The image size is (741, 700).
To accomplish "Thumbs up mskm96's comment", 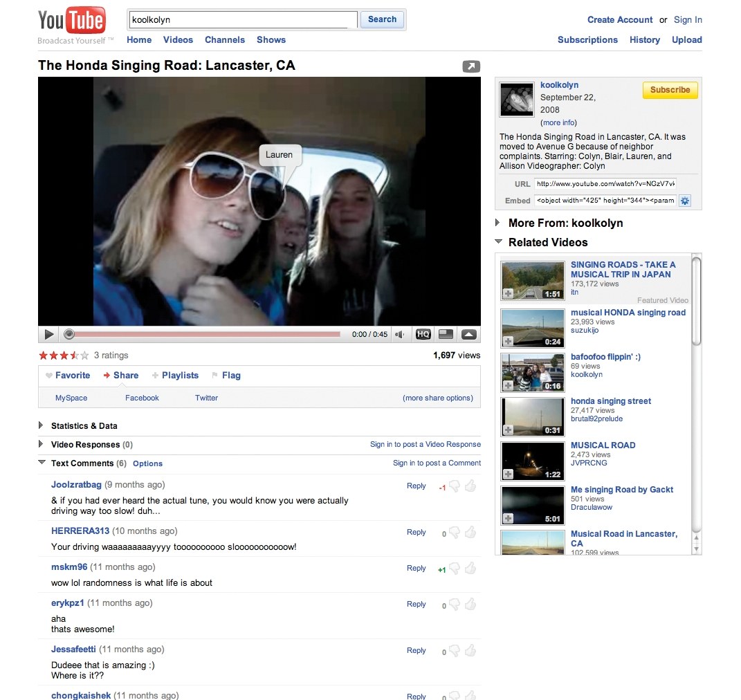I will coord(470,568).
